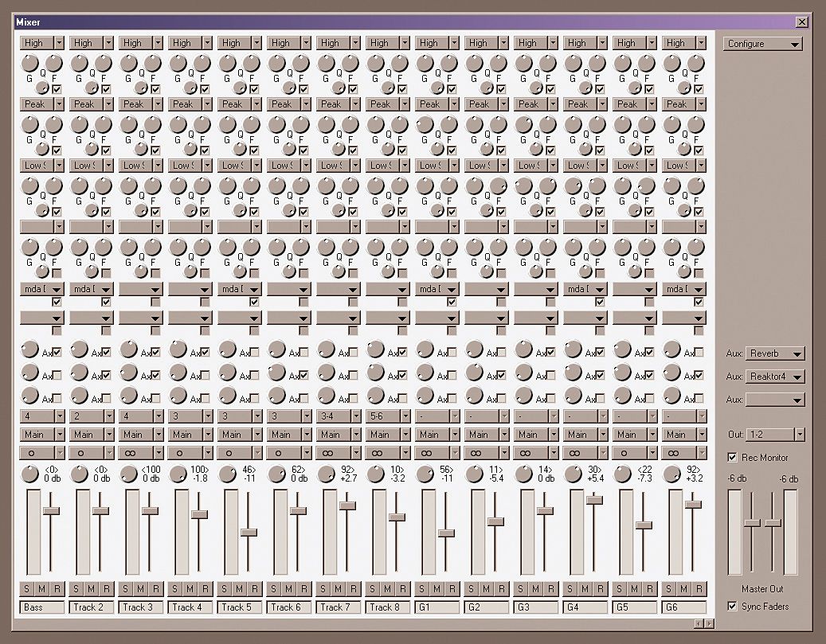Click Peak band gain knob on Track 8
This screenshot has height=644, width=826.
pos(375,124)
